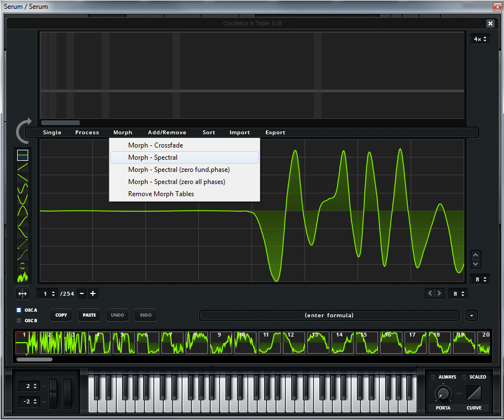Image resolution: width=504 pixels, height=420 pixels.
Task: Choose Morph - Crossfade
Action: point(185,145)
